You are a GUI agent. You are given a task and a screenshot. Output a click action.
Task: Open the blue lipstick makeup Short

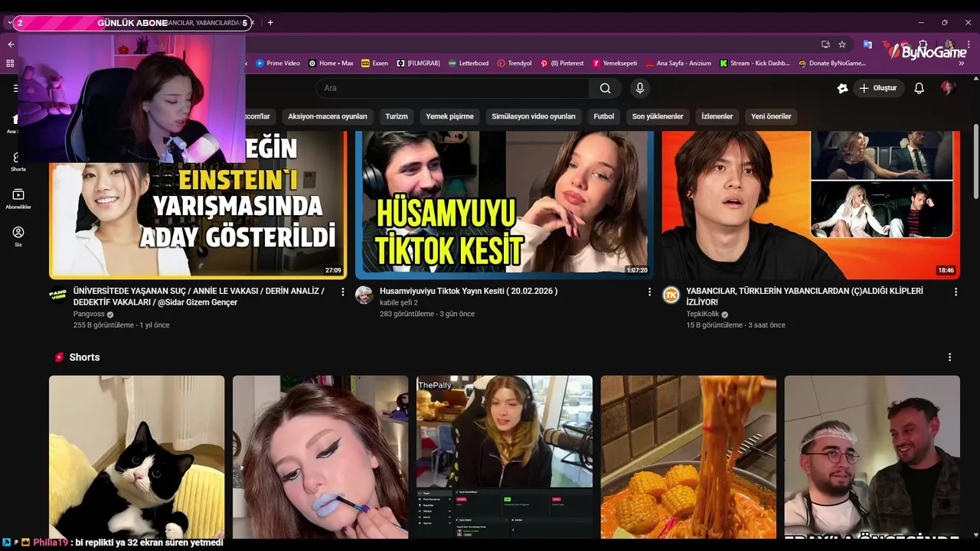pos(321,457)
